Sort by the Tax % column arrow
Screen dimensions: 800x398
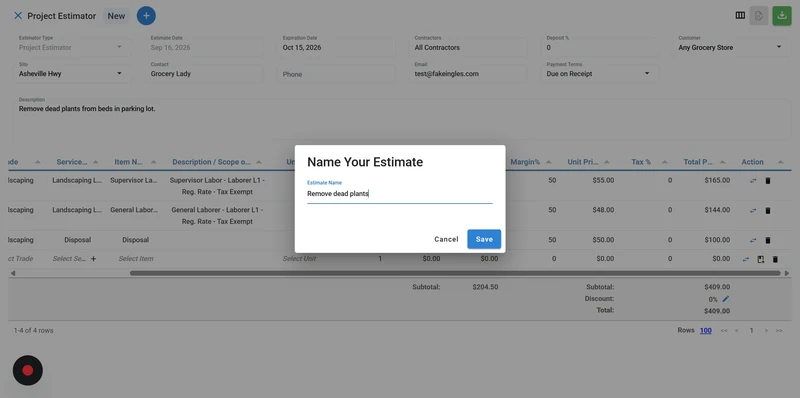(x=664, y=162)
